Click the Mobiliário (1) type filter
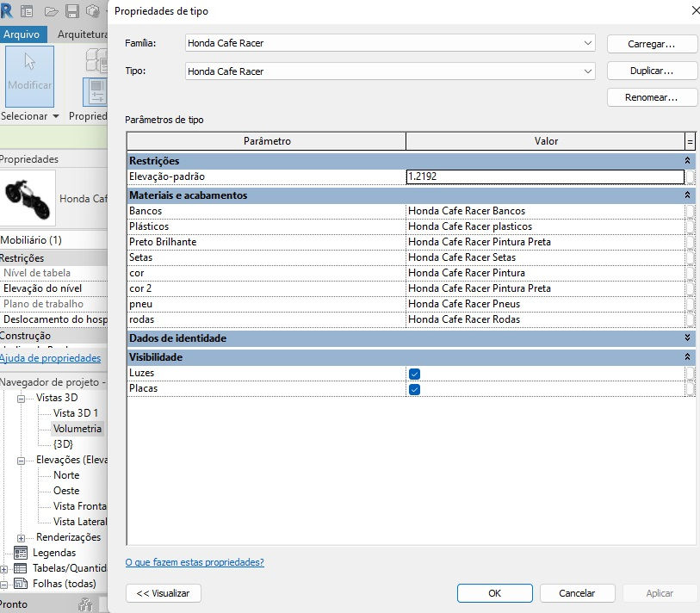This screenshot has width=700, height=613. (53, 240)
